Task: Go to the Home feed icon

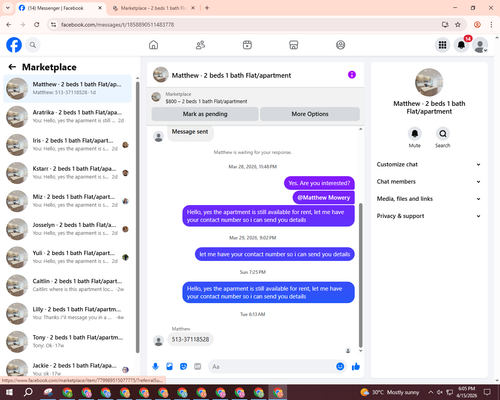Action: (153, 45)
